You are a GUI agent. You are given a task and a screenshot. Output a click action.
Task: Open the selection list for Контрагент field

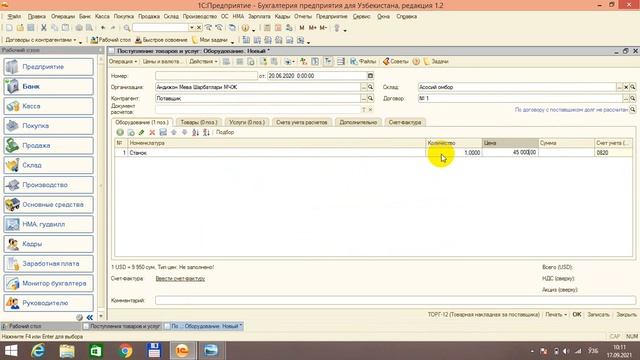363,98
